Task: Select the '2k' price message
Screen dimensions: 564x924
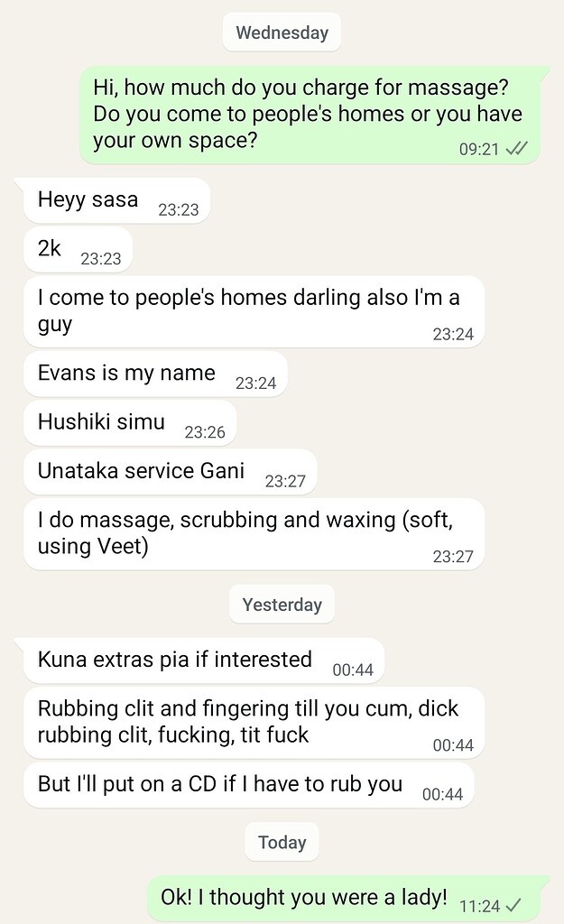Action: 78,249
